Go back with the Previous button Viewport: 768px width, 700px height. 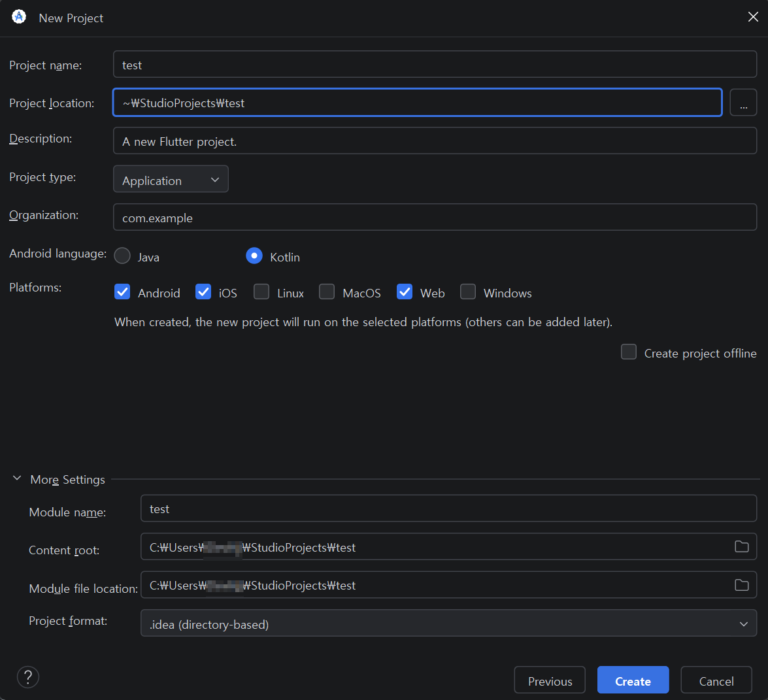[x=550, y=680]
